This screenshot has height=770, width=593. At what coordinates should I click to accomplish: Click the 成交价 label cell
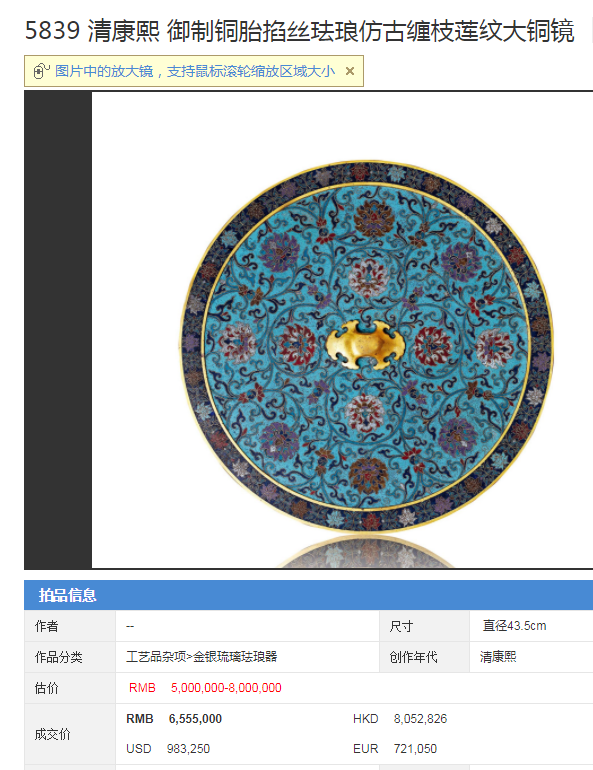pos(70,734)
